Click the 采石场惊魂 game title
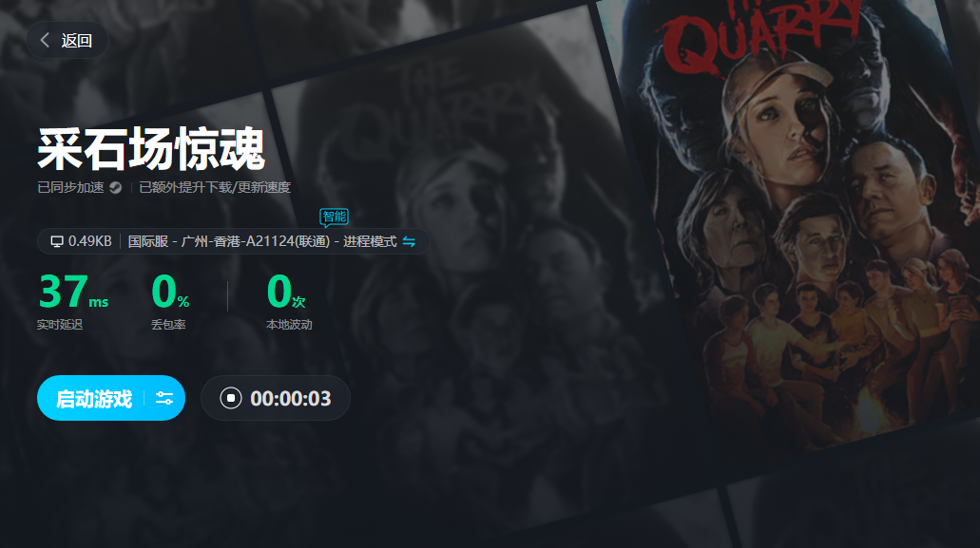Image resolution: width=980 pixels, height=548 pixels. coord(151,149)
